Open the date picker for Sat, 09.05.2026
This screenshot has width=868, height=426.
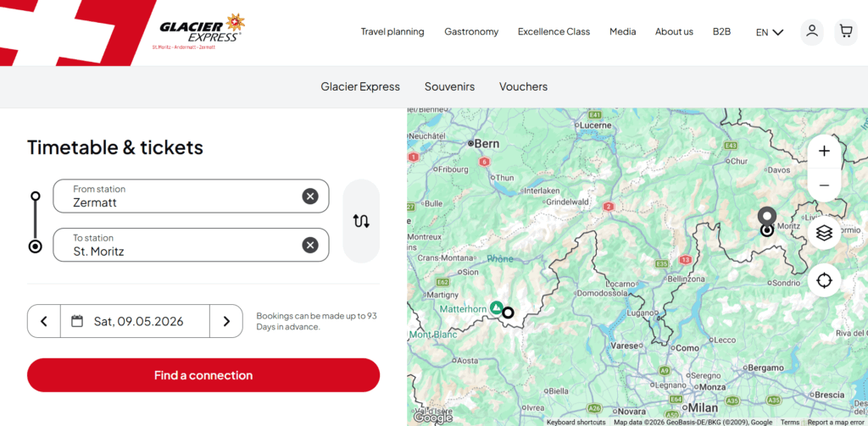136,321
